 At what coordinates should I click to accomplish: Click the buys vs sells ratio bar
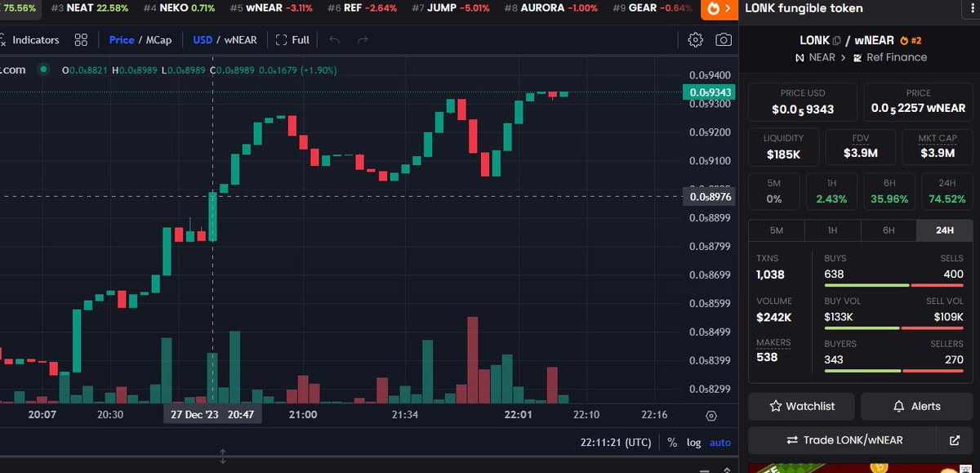(894, 285)
